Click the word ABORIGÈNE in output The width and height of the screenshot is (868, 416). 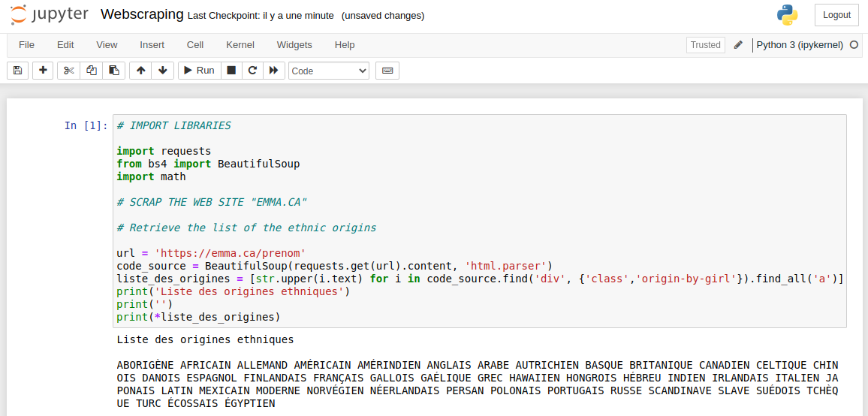pos(145,365)
